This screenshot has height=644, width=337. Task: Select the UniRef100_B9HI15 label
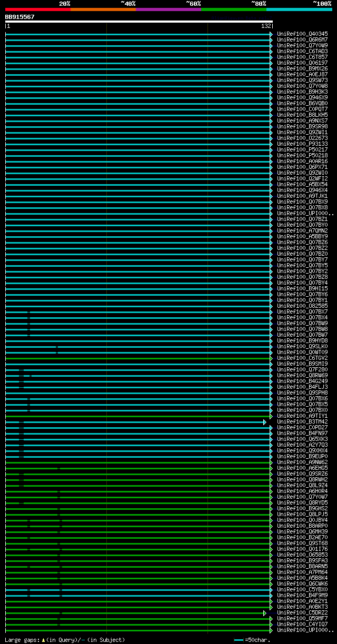tap(303, 288)
